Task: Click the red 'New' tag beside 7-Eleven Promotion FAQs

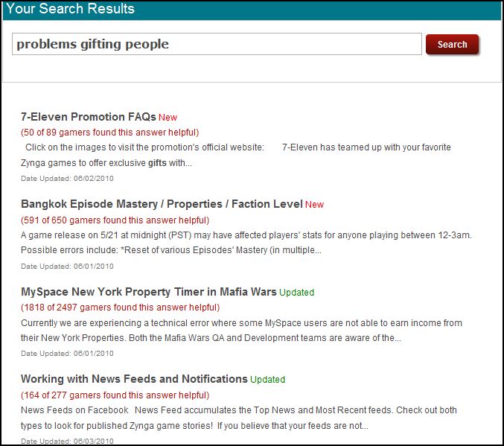Action: pyautogui.click(x=168, y=118)
